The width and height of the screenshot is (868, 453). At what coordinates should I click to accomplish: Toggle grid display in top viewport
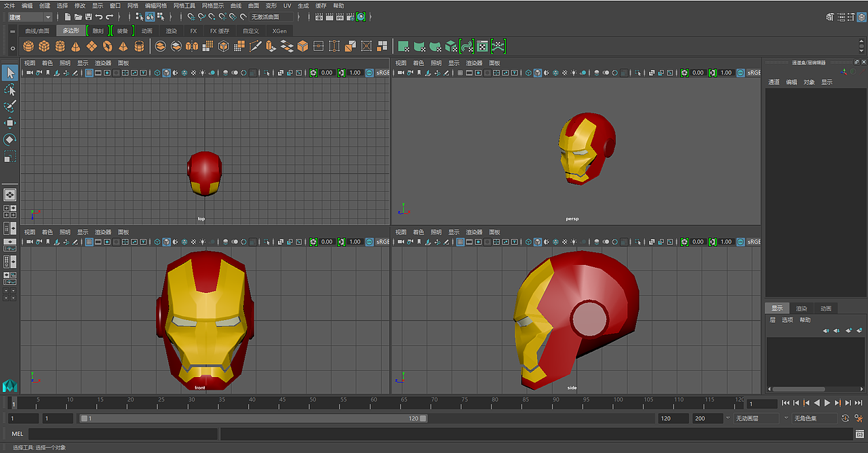pos(89,73)
